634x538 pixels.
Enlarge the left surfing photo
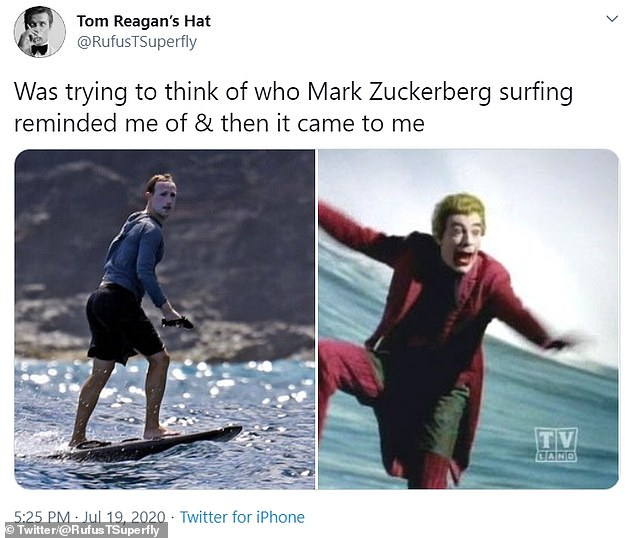click(165, 319)
